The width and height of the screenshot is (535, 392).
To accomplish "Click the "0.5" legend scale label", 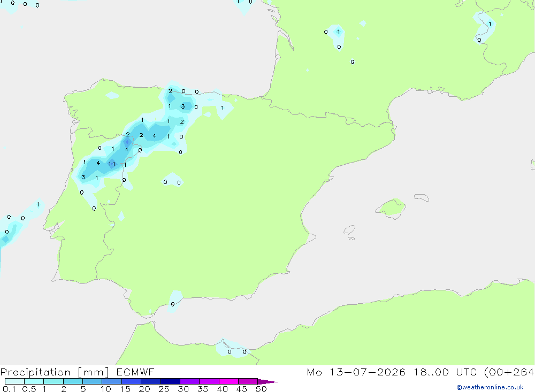I will point(29,389).
